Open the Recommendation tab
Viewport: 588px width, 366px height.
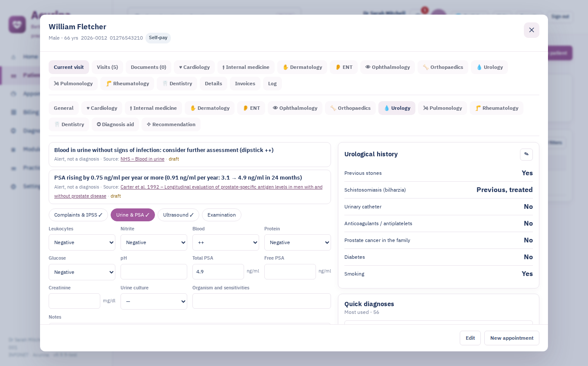[x=171, y=124]
